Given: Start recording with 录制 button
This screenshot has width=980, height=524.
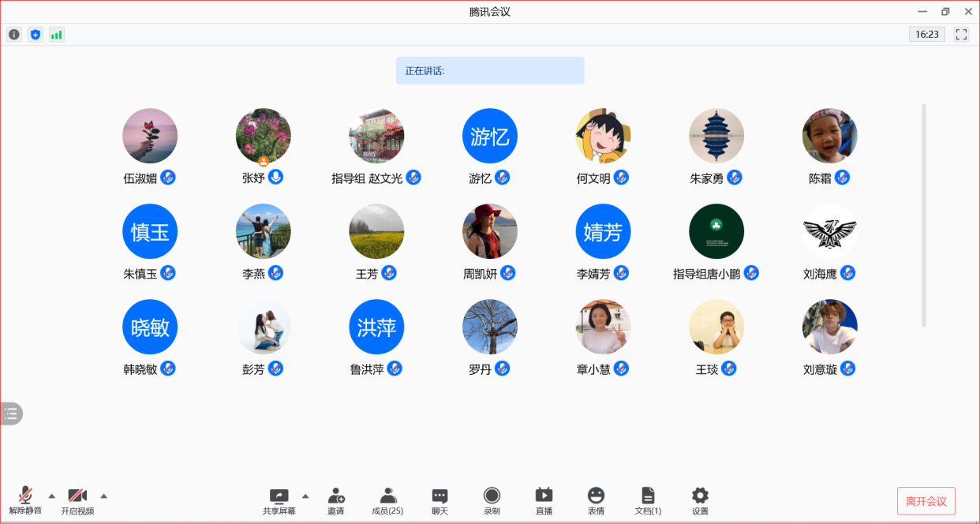Looking at the screenshot, I should click(492, 500).
